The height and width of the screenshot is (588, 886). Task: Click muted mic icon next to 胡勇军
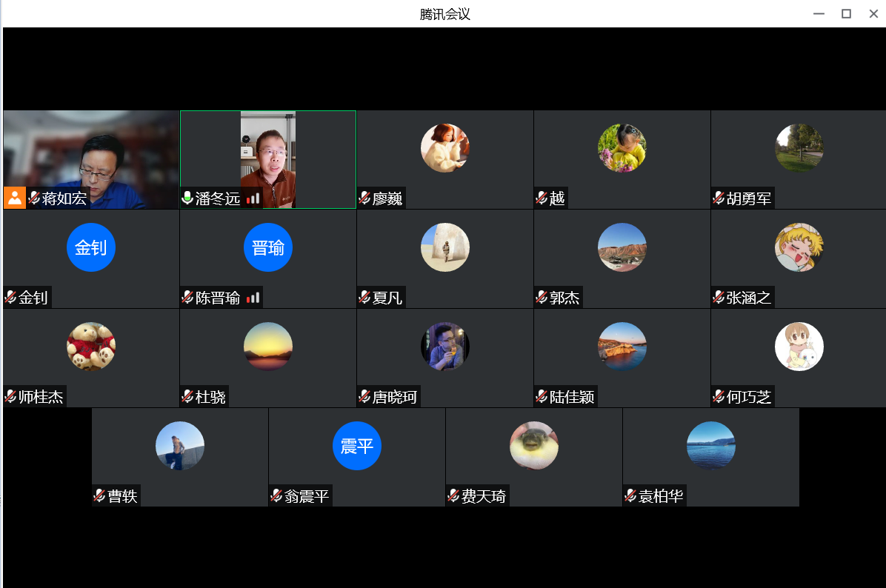coord(718,198)
